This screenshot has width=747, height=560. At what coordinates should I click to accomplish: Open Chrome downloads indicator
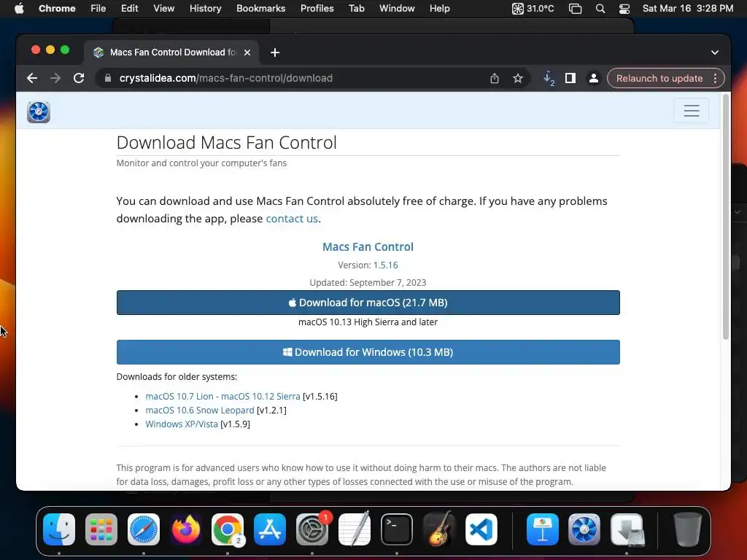coord(549,79)
